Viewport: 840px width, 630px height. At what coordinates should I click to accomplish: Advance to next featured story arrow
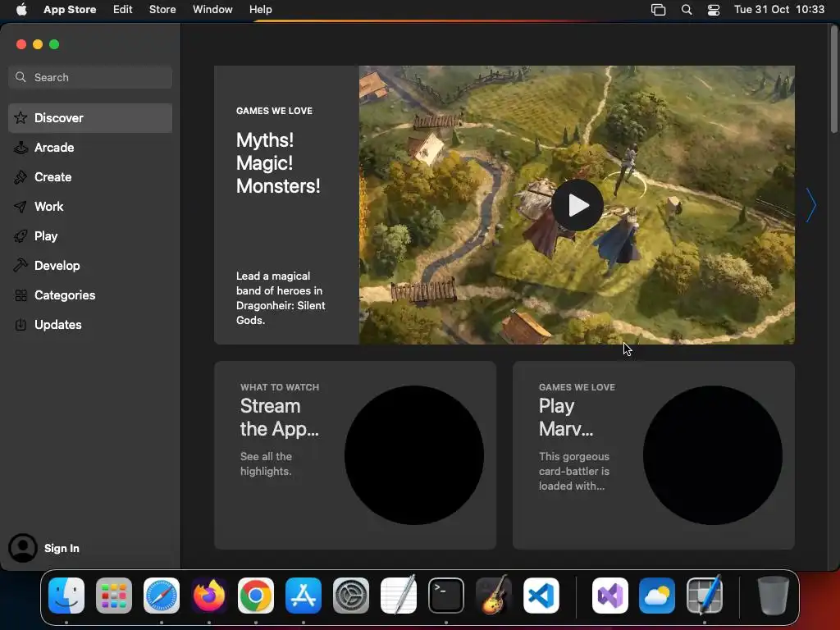[x=811, y=205]
